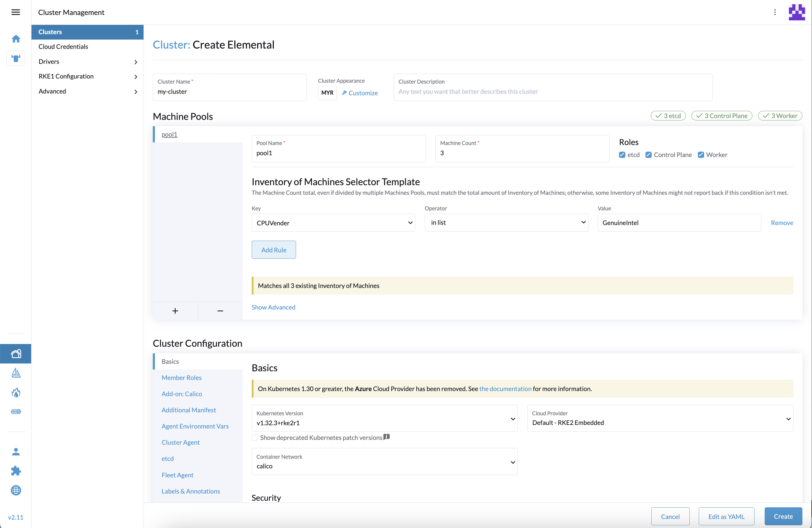Open the Kubernetes Version dropdown
The width and height of the screenshot is (812, 528).
pyautogui.click(x=384, y=418)
